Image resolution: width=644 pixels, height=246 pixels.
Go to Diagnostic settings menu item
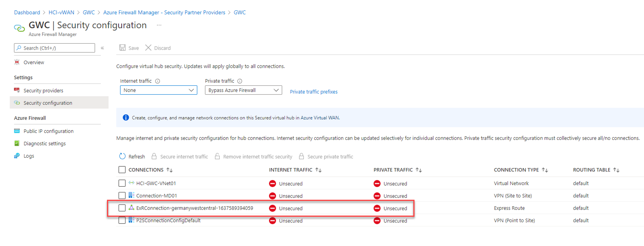tap(44, 143)
